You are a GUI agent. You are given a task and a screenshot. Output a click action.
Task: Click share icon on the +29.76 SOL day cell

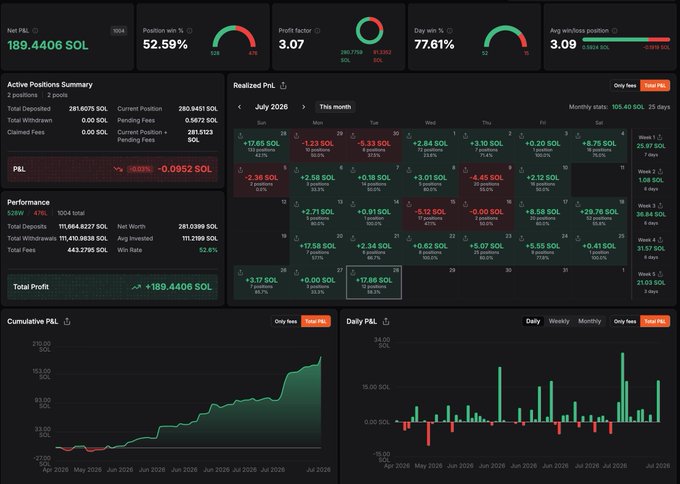[x=578, y=204]
